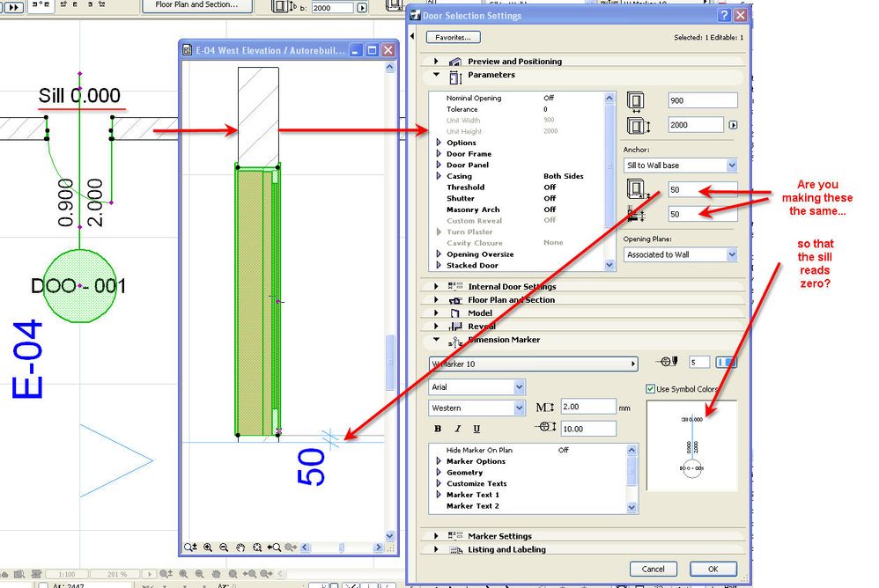Click 201 % zoom button in bottom bar
879x588 pixels.
click(x=116, y=574)
